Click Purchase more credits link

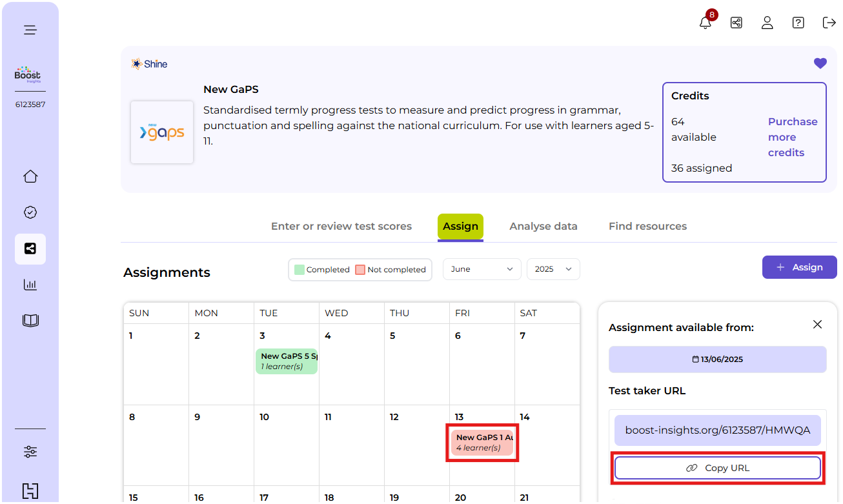point(792,137)
